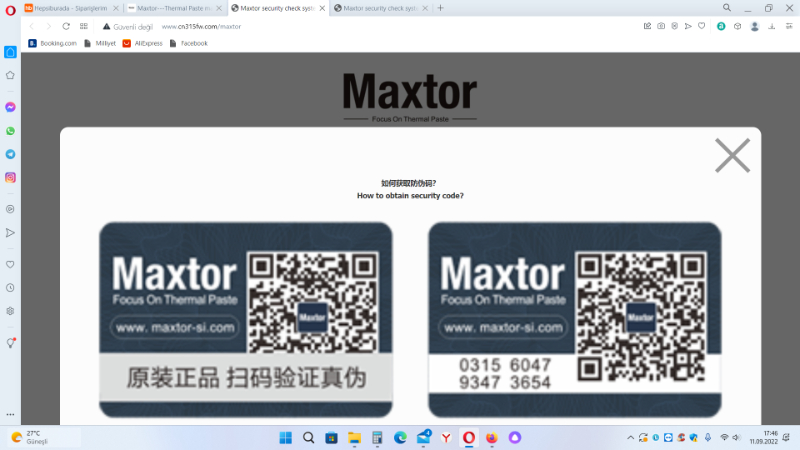Open the extensions cube icon
The width and height of the screenshot is (800, 450).
(x=737, y=26)
